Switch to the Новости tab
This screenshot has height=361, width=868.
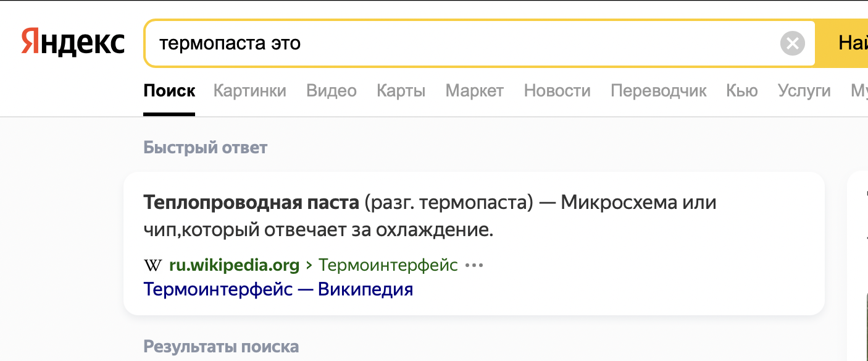(x=557, y=91)
